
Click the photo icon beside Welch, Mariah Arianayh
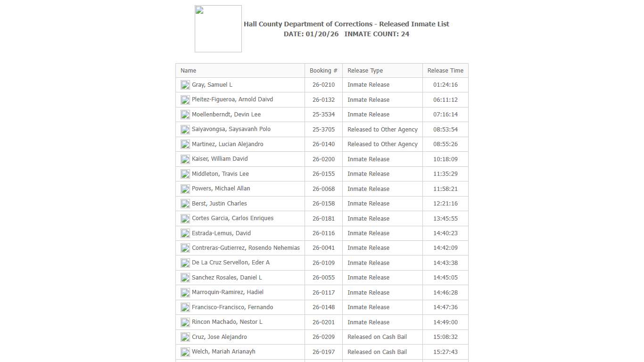tap(185, 352)
